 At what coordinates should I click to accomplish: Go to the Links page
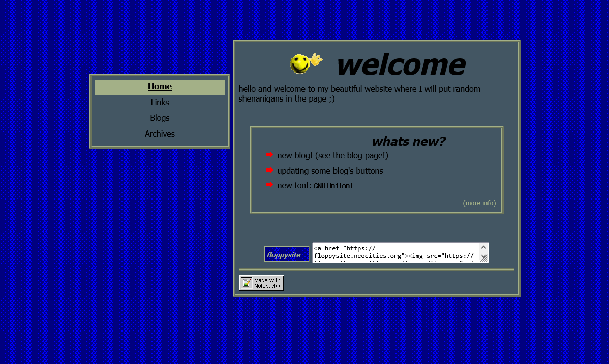160,103
